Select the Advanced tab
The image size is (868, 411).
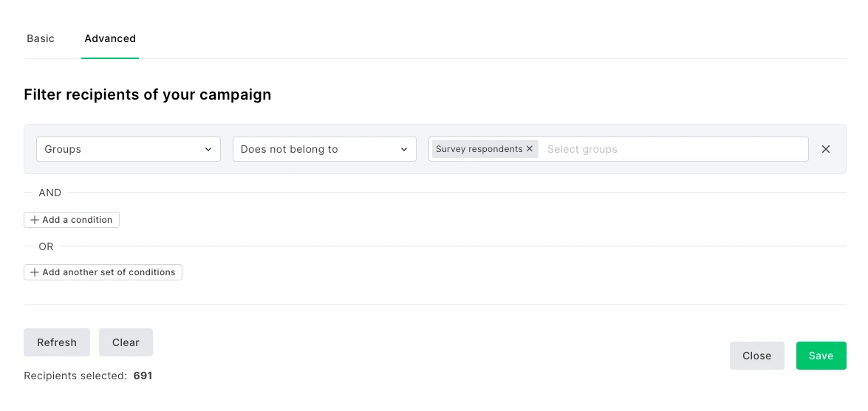[x=110, y=38]
